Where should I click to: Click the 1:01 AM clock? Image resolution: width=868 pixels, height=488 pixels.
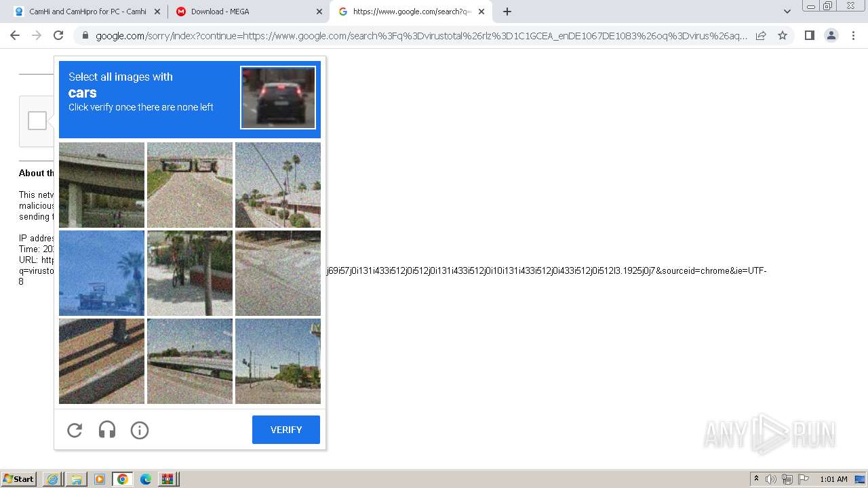(x=833, y=479)
